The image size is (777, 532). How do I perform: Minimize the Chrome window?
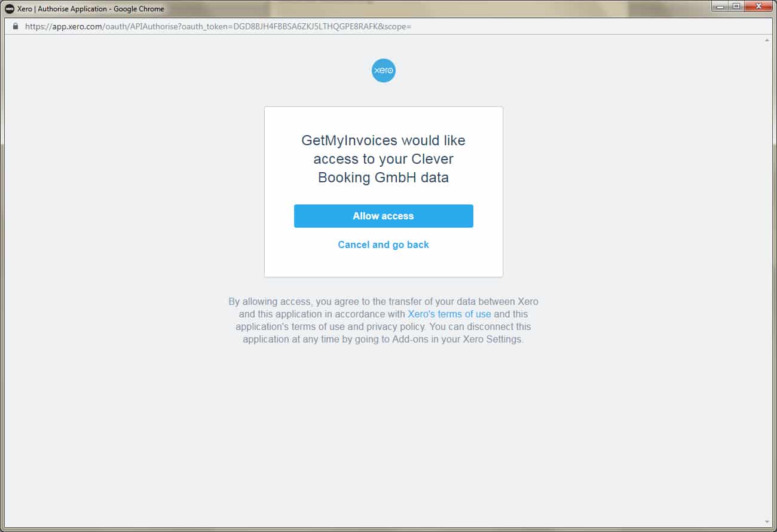[x=720, y=7]
